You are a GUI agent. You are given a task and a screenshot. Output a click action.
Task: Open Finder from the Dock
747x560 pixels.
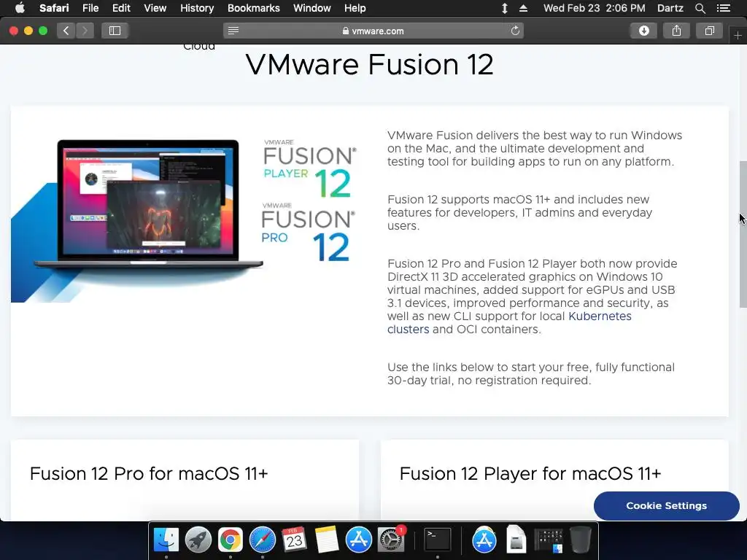tap(166, 540)
